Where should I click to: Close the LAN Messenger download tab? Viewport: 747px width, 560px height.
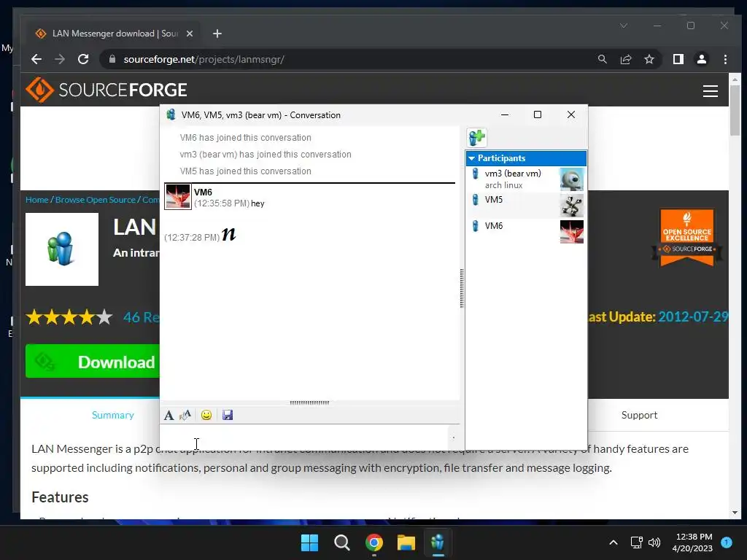pyautogui.click(x=190, y=34)
